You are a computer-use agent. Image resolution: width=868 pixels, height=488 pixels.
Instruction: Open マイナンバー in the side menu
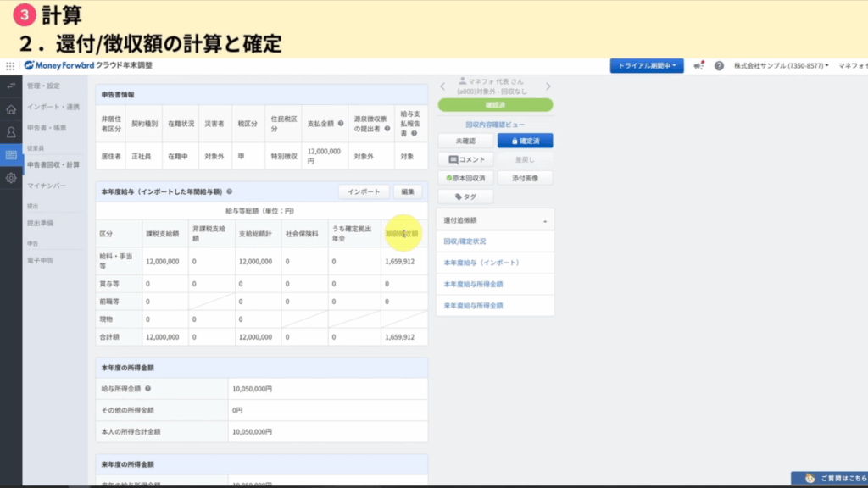pos(46,186)
